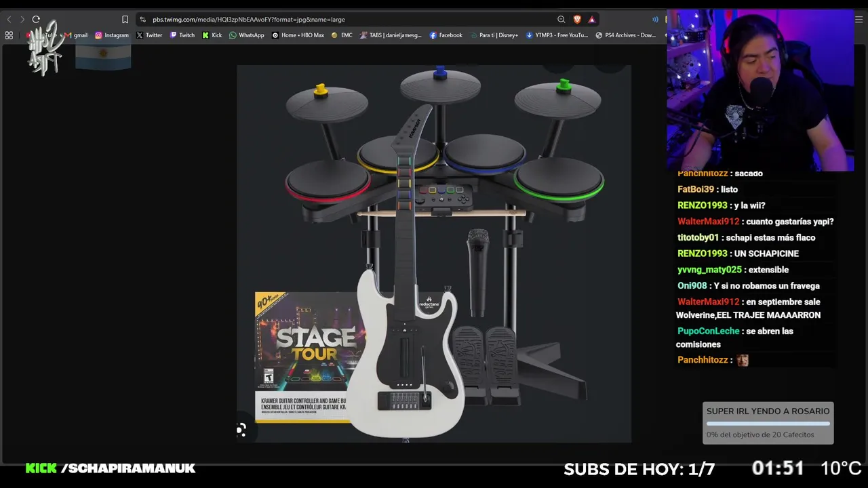Click chat username Oni908

pos(692,286)
